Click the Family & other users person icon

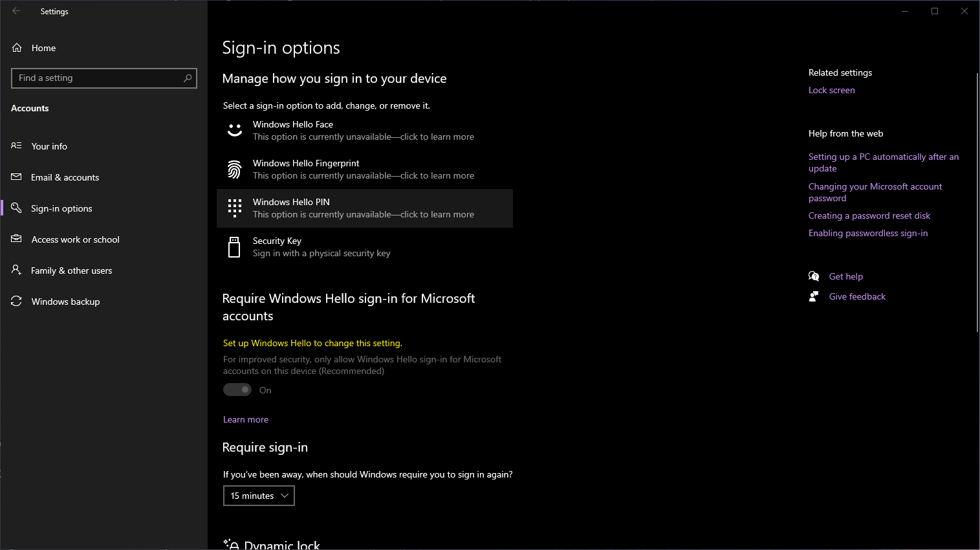pyautogui.click(x=17, y=270)
